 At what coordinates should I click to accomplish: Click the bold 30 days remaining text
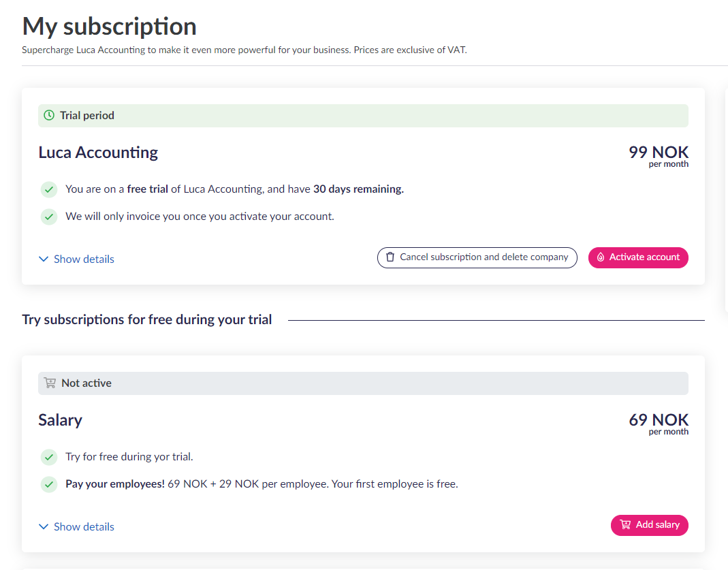tap(358, 189)
